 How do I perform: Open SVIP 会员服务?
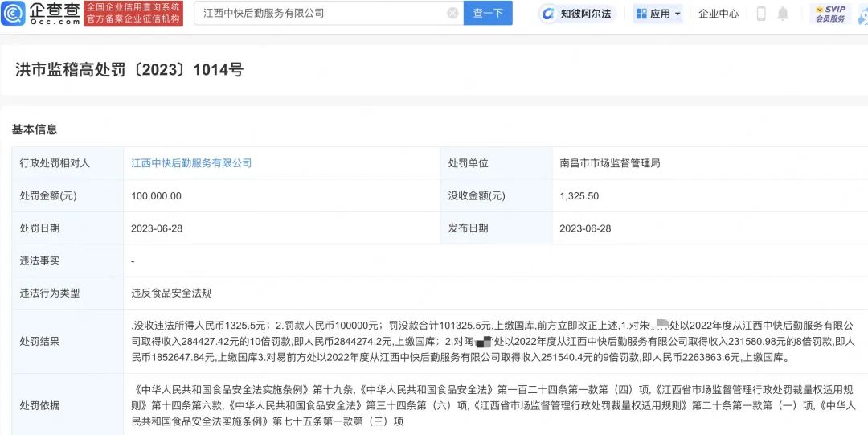(830, 14)
